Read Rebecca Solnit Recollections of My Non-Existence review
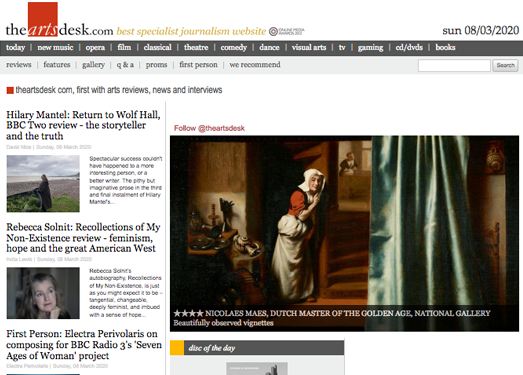 coord(83,238)
